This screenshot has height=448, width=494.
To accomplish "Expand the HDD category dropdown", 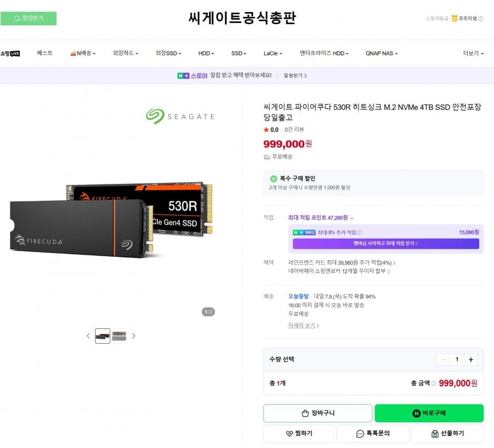I will (x=206, y=53).
